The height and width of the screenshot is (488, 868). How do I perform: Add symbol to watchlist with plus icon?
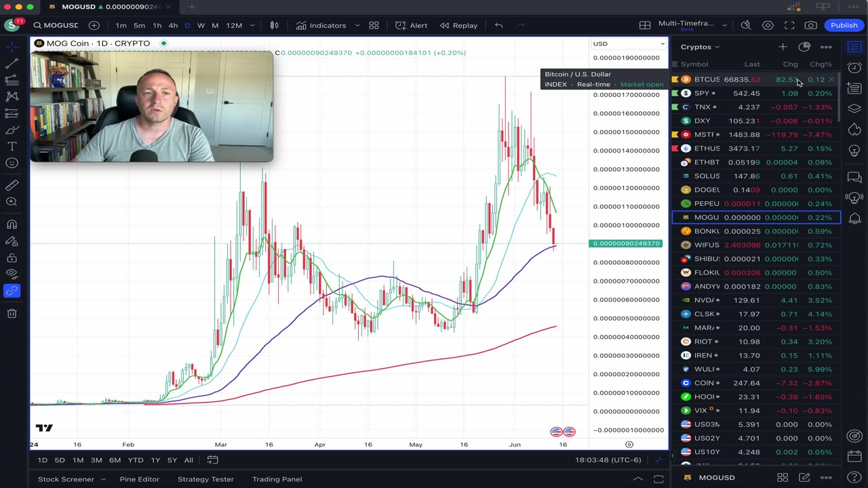(x=783, y=47)
